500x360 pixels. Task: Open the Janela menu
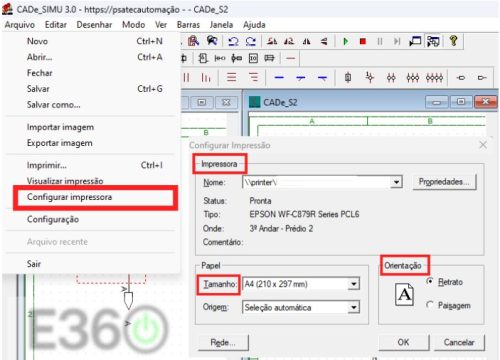(x=221, y=25)
